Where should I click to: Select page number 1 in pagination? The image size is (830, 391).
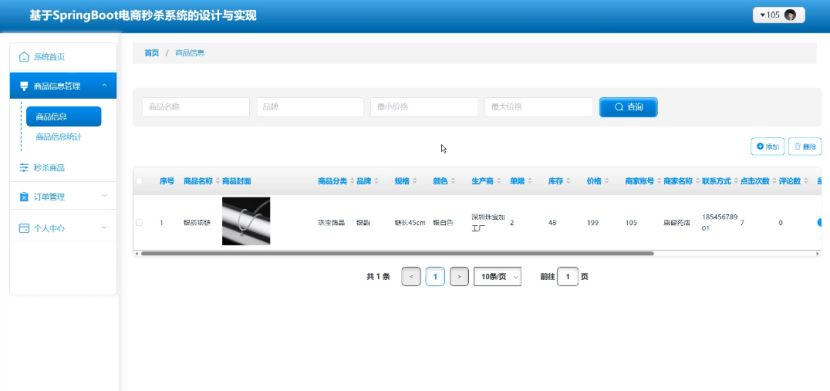[435, 276]
